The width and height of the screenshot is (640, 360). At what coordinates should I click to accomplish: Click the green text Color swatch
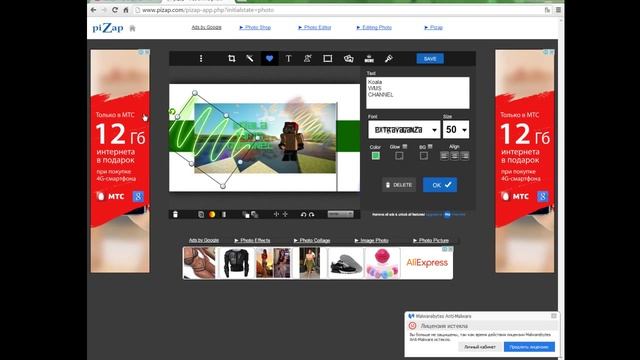click(x=376, y=156)
